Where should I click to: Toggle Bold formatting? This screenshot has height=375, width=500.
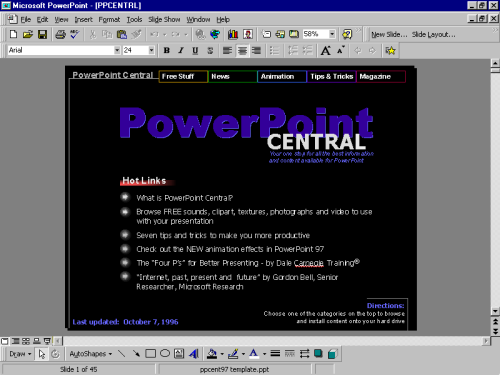click(167, 50)
